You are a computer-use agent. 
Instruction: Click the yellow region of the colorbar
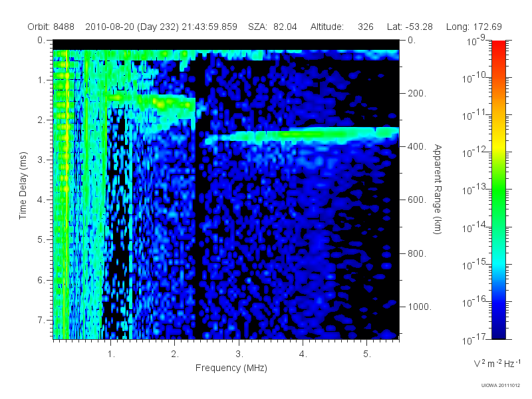[x=499, y=146]
